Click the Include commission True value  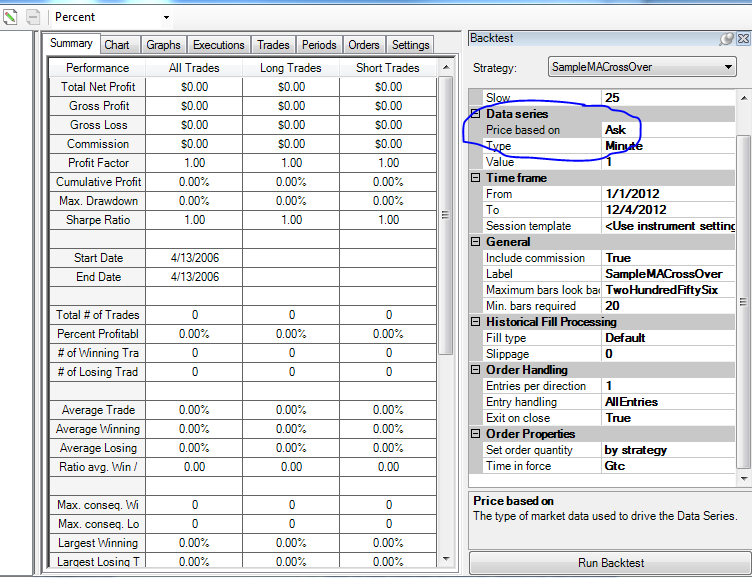point(668,258)
